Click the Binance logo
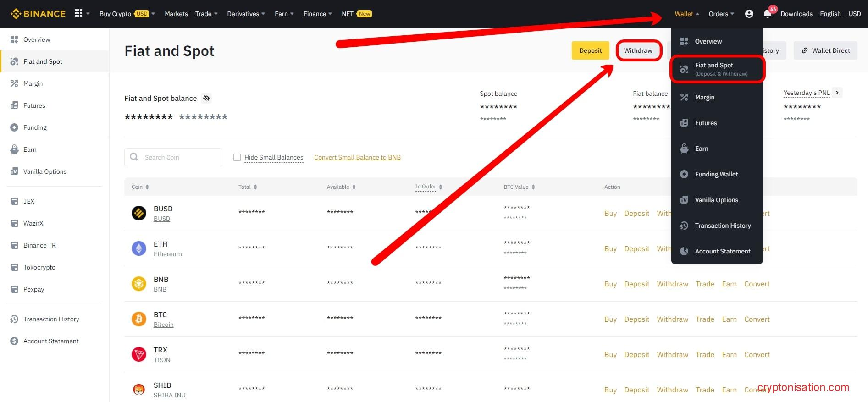Image resolution: width=868 pixels, height=402 pixels. [38, 14]
